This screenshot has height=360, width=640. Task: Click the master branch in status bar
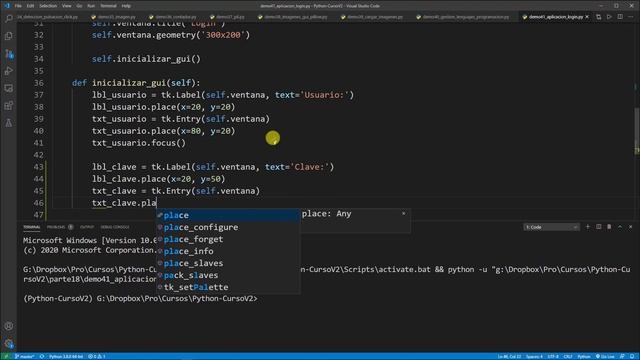24,357
